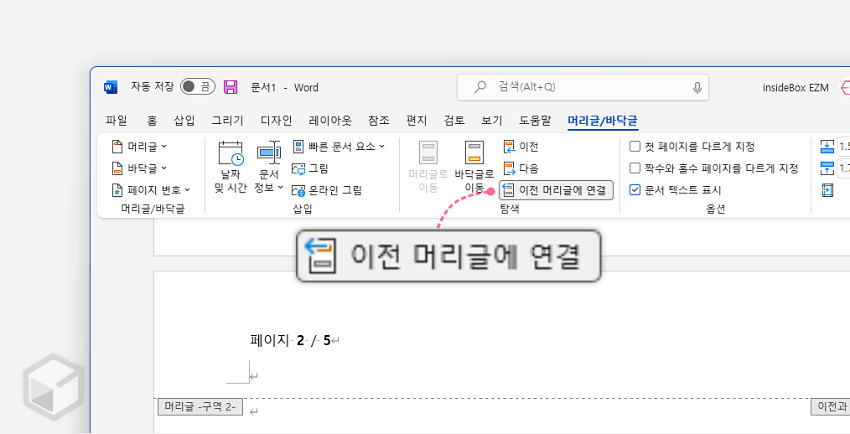The height and width of the screenshot is (434, 850).
Task: Click the footer-from-bottom position icon
Action: (x=827, y=169)
